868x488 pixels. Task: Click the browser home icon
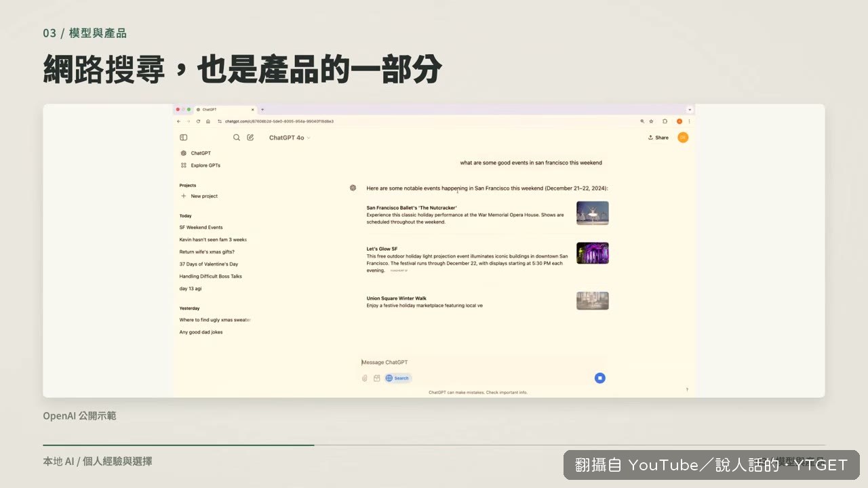pos(208,121)
